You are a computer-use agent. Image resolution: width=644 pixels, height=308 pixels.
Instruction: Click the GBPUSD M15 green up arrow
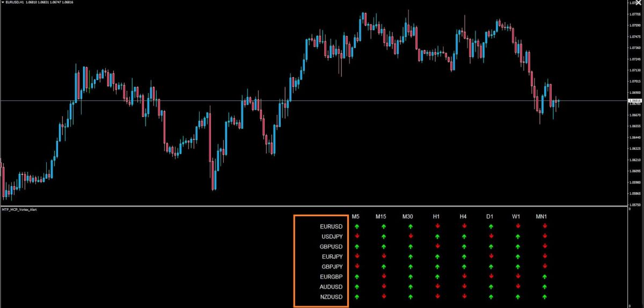click(384, 246)
